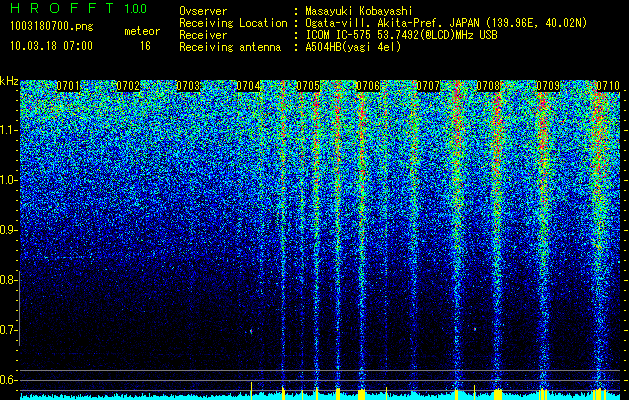Screen dimensions: 629x400
Task: Click the 0702 time marker
Action: (128, 86)
